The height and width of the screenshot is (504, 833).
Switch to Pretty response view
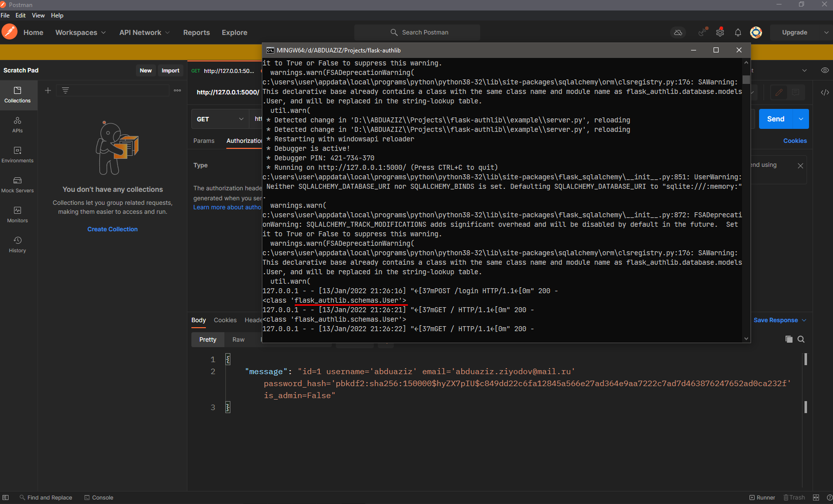(x=208, y=340)
